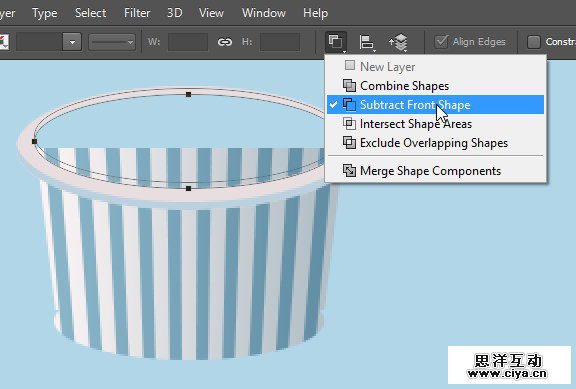Open the Path alignment options

[367, 42]
